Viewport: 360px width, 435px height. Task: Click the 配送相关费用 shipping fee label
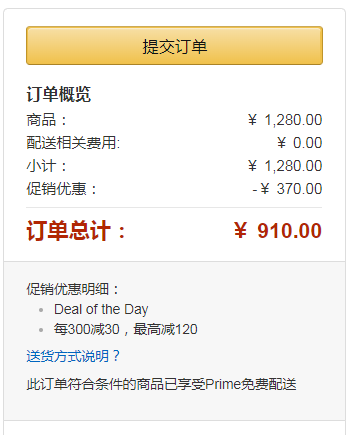pyautogui.click(x=73, y=143)
